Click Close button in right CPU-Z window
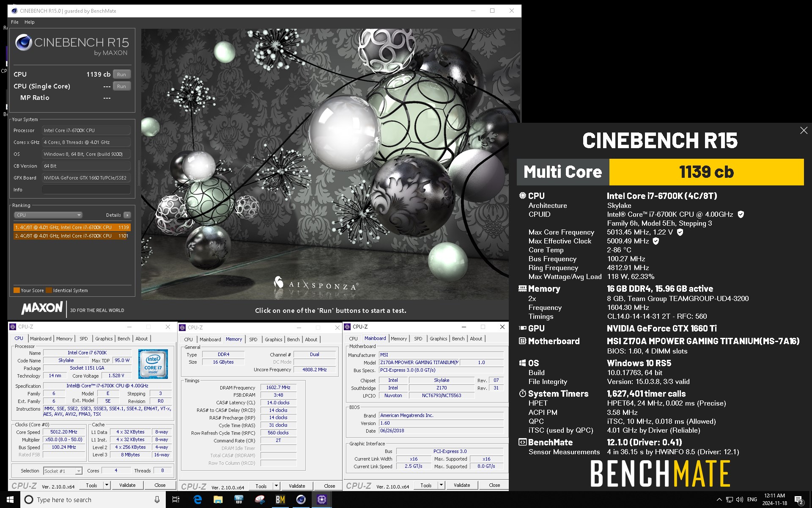This screenshot has width=812, height=508. click(x=494, y=485)
